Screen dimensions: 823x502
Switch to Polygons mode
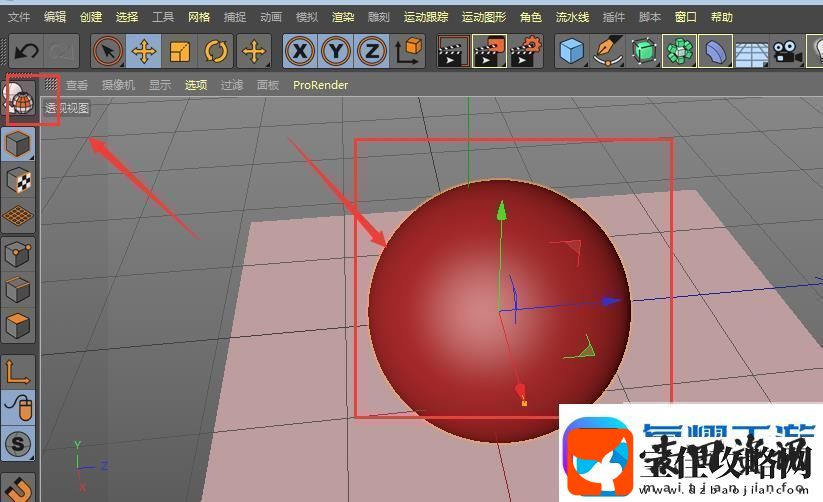(x=18, y=325)
